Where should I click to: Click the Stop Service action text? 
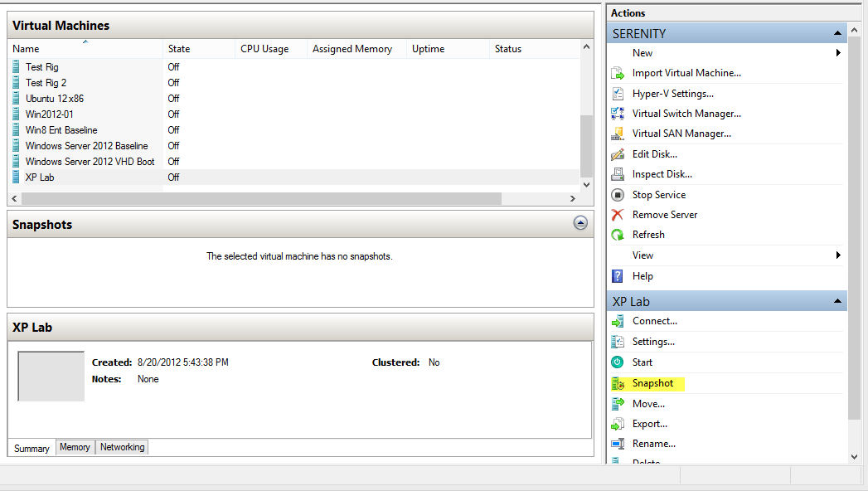pos(659,195)
